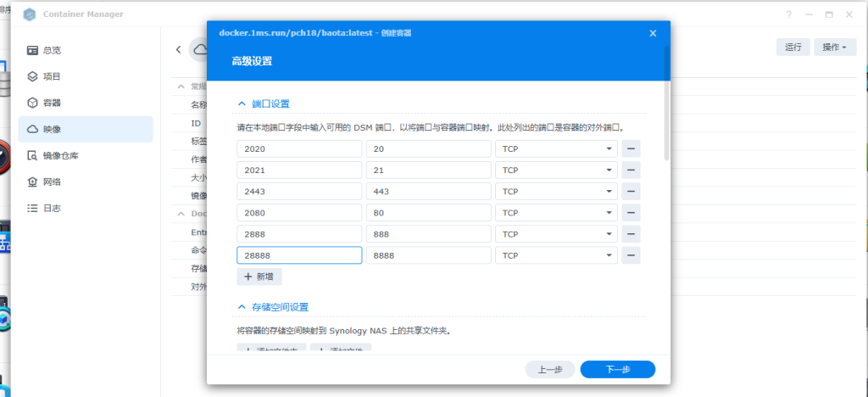868x397 pixels.
Task: Click 上一步 to go back
Action: tap(550, 369)
